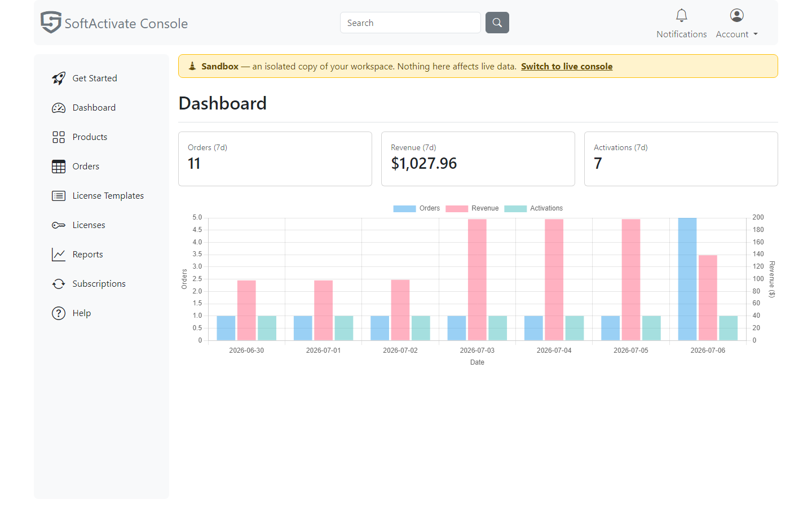
Task: Click the Get Started rocket icon
Action: pos(59,78)
